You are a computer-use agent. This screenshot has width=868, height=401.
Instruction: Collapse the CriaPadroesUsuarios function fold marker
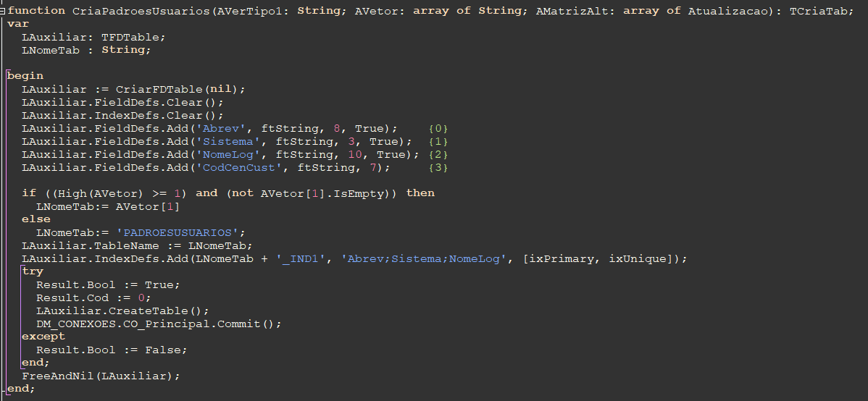tap(4, 11)
